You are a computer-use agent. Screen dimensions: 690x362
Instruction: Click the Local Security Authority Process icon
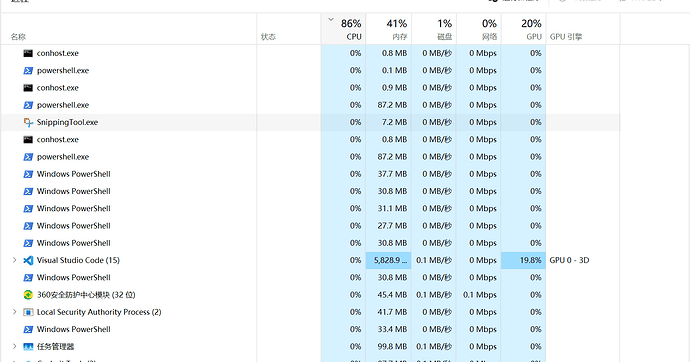pos(28,312)
